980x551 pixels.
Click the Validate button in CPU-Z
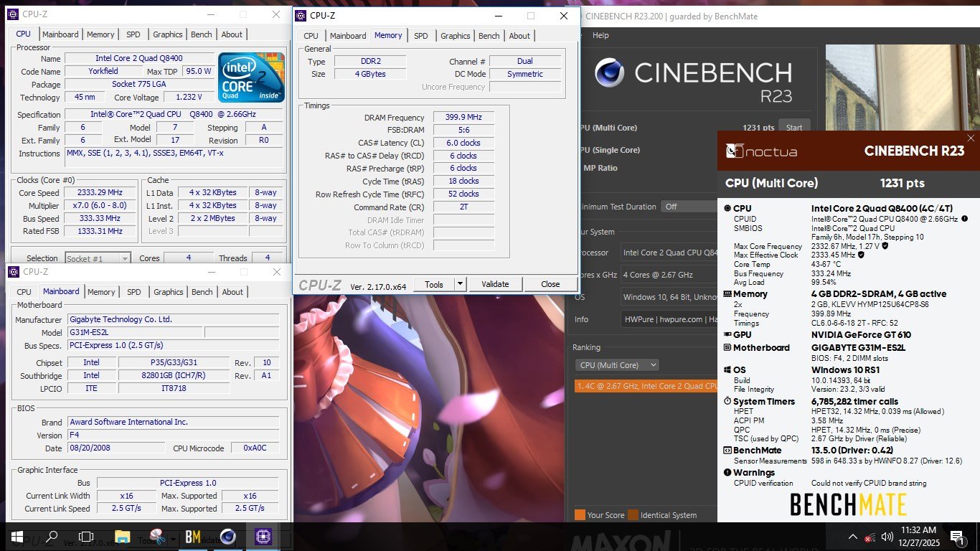tap(495, 284)
